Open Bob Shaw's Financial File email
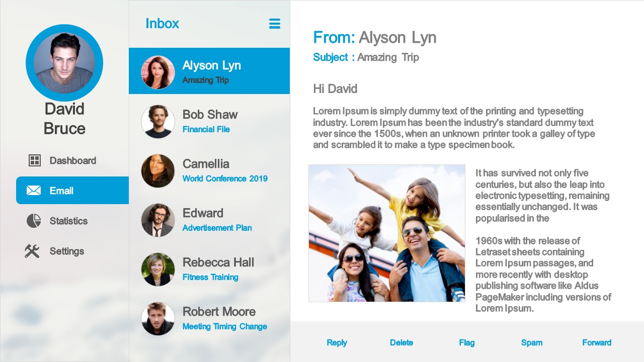The image size is (644, 362). pos(209,121)
